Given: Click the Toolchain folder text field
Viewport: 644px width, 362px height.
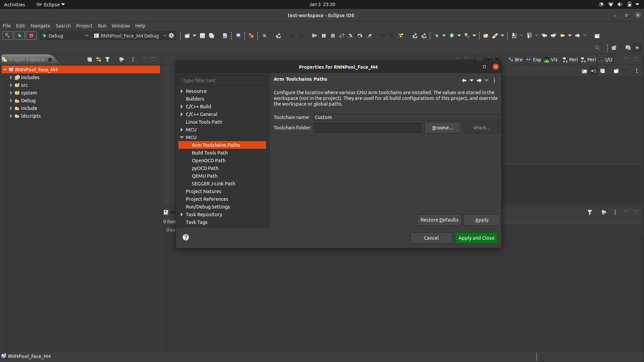Looking at the screenshot, I should [368, 128].
